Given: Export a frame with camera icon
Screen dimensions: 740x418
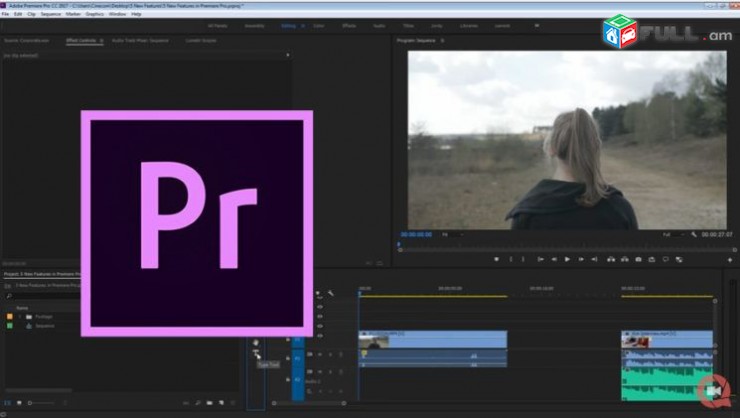Looking at the screenshot, I should (639, 259).
